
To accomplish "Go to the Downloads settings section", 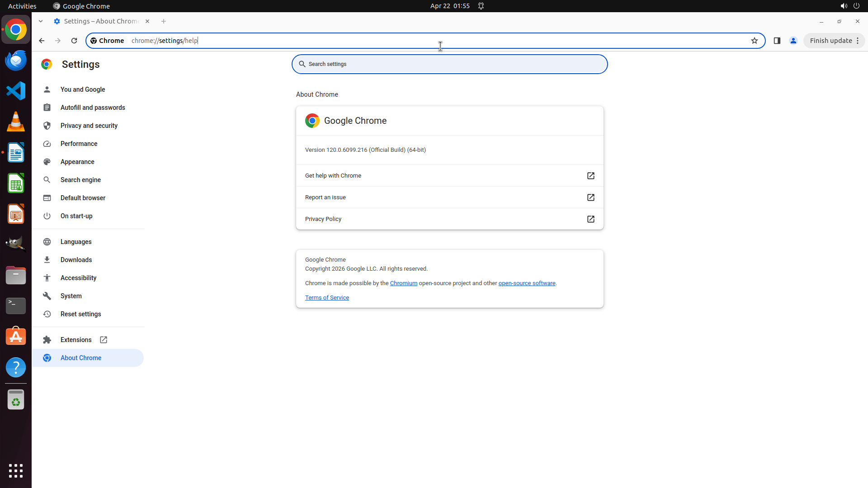I will (x=76, y=260).
